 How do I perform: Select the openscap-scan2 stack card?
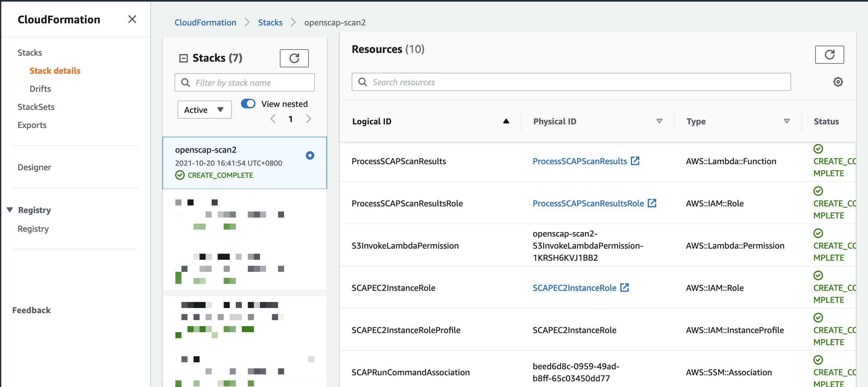tap(244, 163)
